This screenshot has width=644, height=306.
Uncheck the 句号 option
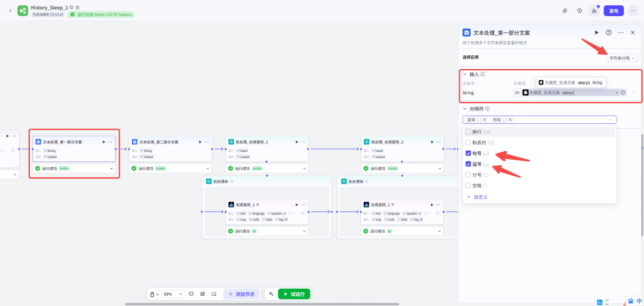tap(468, 154)
